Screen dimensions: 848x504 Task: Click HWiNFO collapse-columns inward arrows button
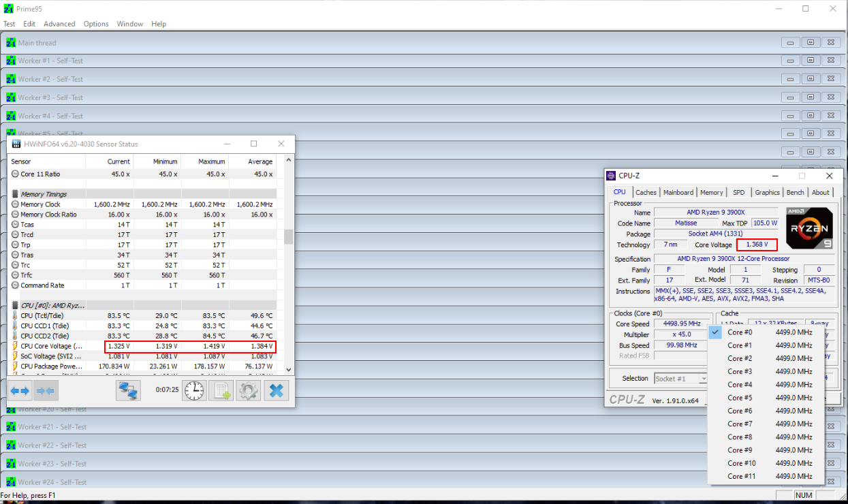tap(45, 390)
